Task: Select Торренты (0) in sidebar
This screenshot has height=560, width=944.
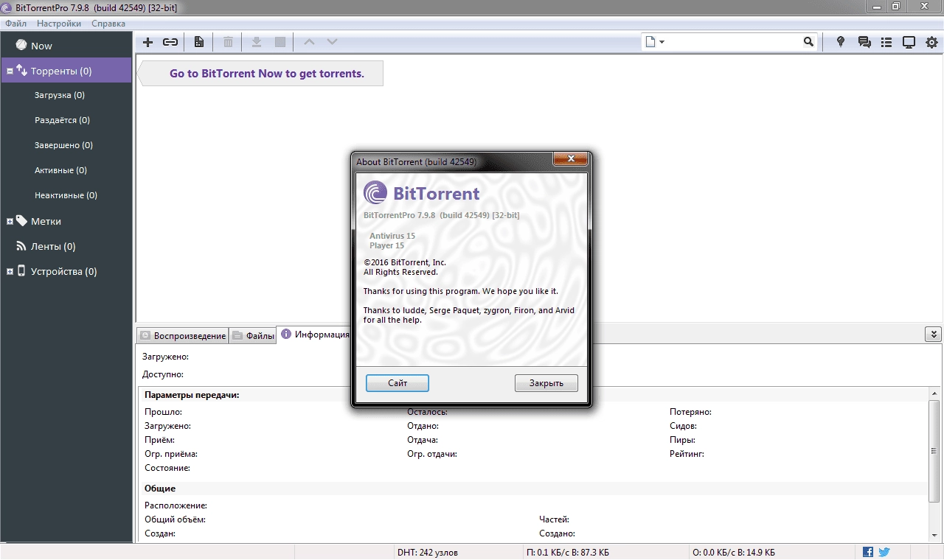Action: [x=66, y=71]
